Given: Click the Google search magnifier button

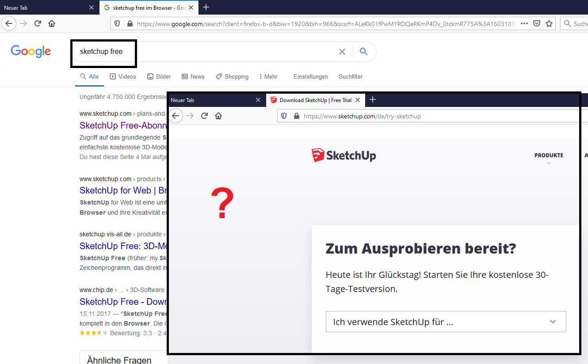Looking at the screenshot, I should pyautogui.click(x=363, y=52).
